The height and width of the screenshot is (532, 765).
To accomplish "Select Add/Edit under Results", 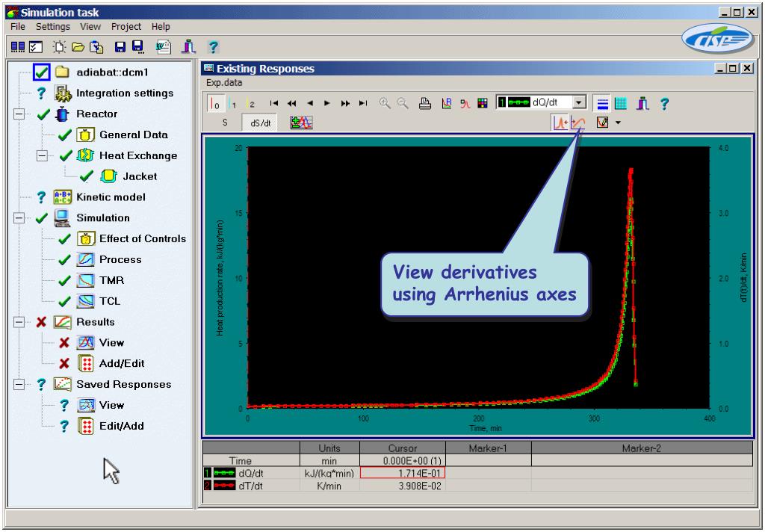I will pos(122,364).
